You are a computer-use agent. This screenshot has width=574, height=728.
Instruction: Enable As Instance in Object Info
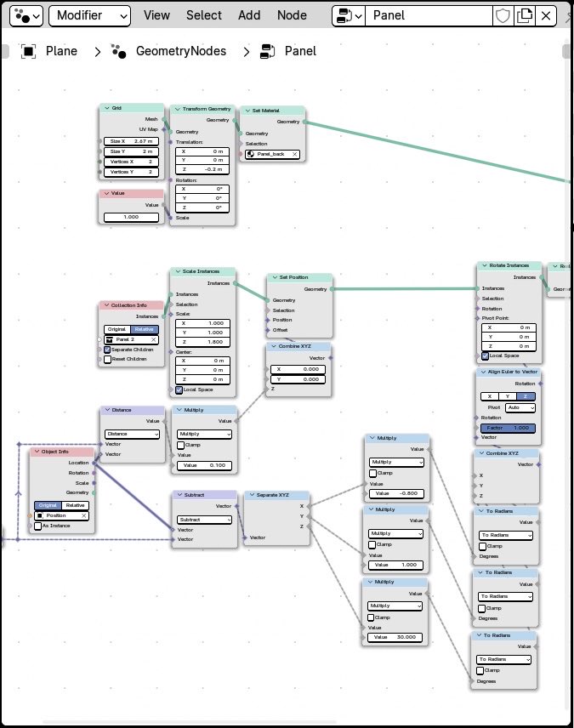pyautogui.click(x=38, y=526)
